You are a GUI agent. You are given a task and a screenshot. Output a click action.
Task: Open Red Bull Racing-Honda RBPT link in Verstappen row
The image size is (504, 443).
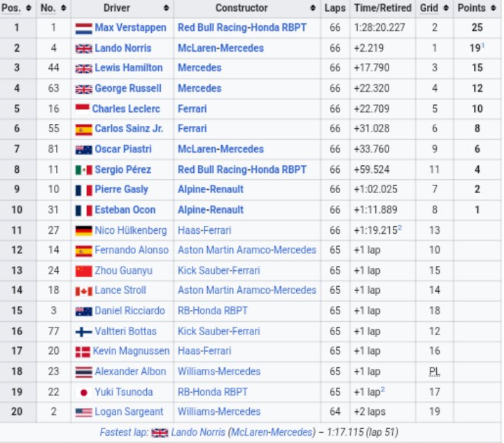pos(242,27)
